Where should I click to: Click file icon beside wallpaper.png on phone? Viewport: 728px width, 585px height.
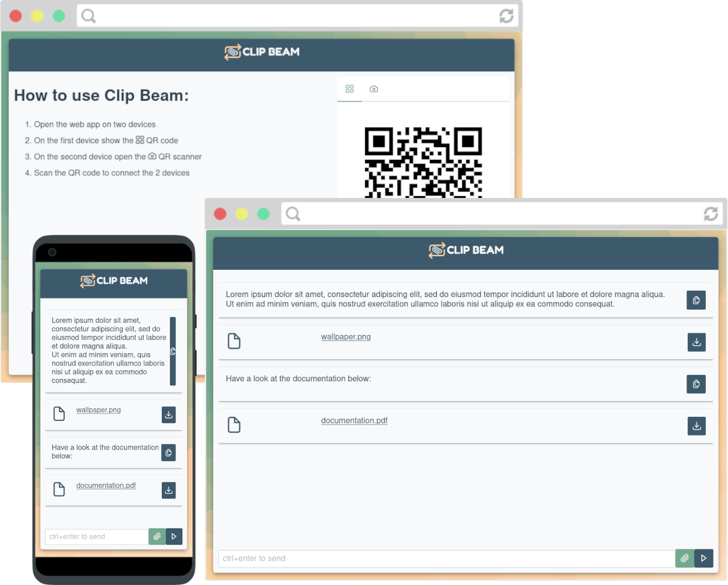click(x=59, y=414)
